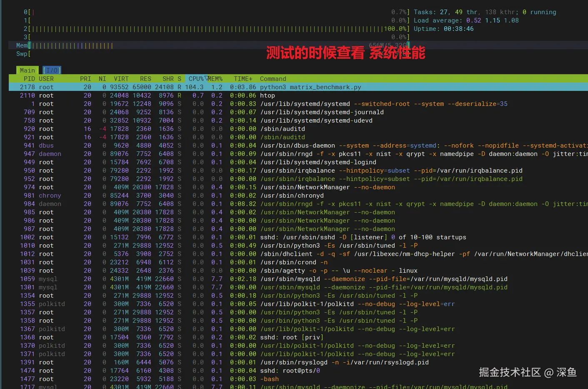Sort by VIRT column header
Viewport: 588px width, 389px height.
click(x=121, y=79)
